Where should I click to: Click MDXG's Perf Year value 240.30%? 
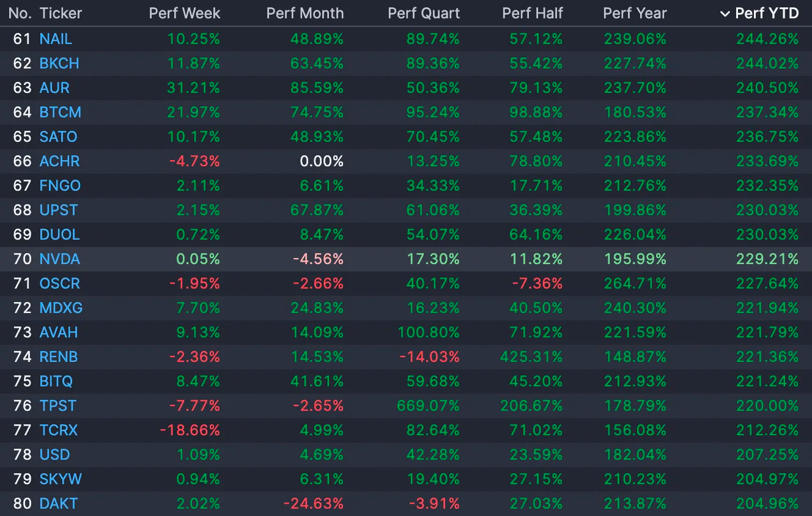[x=635, y=308]
